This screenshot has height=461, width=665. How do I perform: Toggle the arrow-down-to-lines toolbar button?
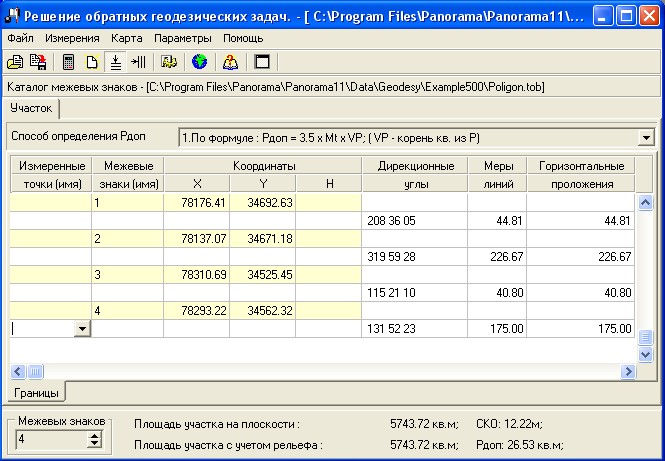pos(116,63)
